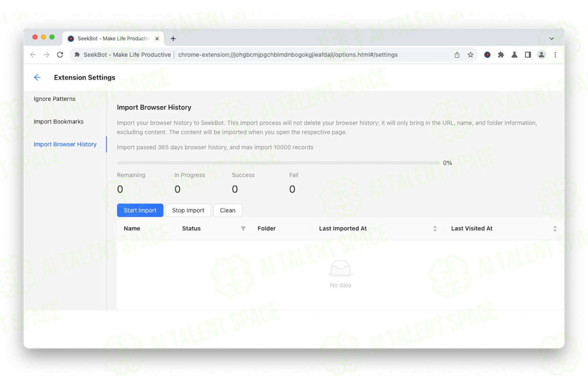
Task: Click the extension puzzle icon in address bar
Action: (x=77, y=55)
